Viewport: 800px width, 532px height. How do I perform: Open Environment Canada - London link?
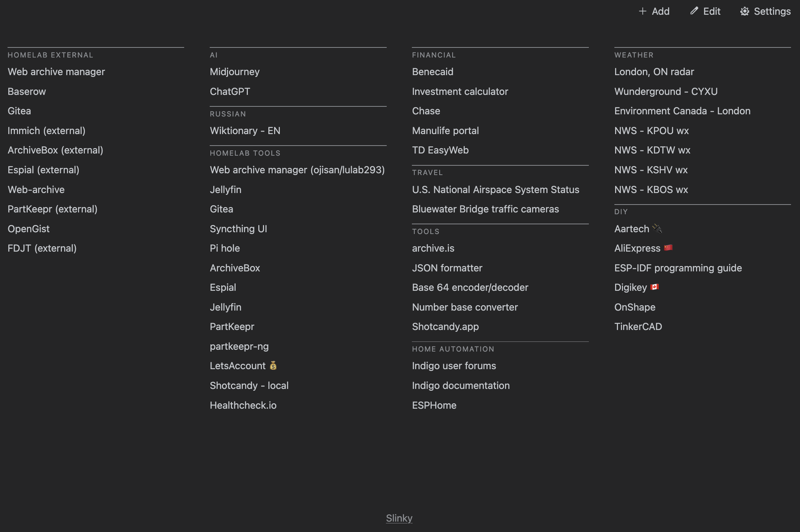click(x=682, y=111)
